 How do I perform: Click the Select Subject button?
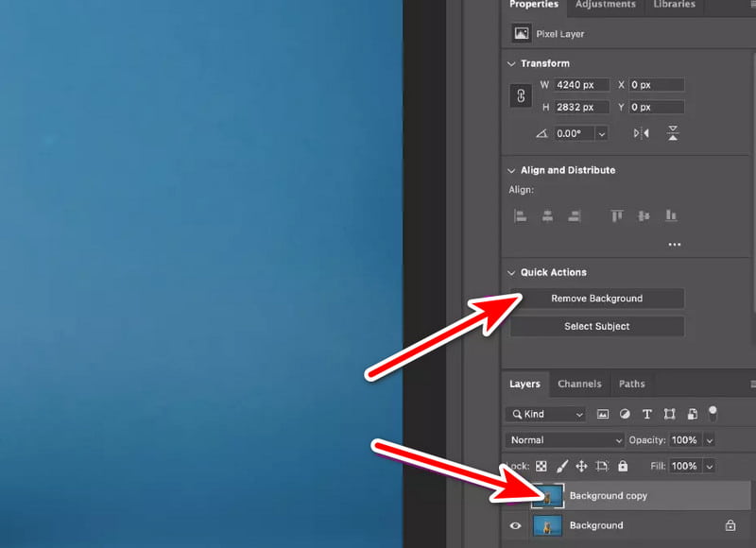click(x=596, y=327)
